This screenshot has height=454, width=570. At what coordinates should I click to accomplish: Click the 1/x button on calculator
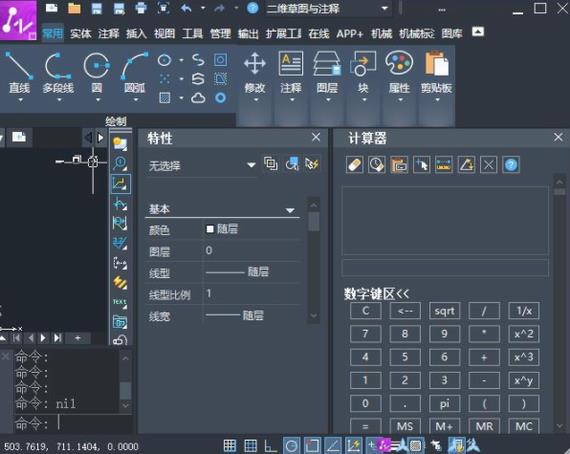[x=523, y=311]
